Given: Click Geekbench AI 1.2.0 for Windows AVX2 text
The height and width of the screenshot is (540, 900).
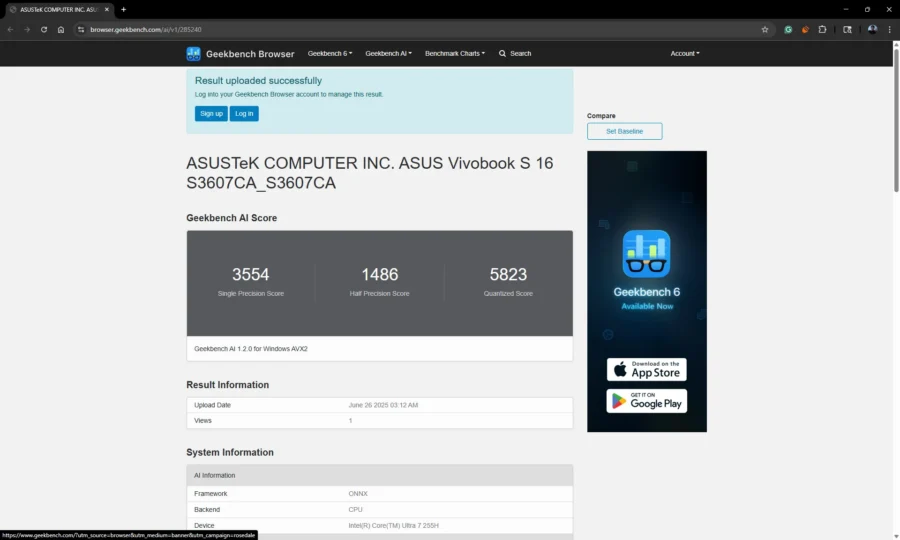Looking at the screenshot, I should tap(251, 348).
